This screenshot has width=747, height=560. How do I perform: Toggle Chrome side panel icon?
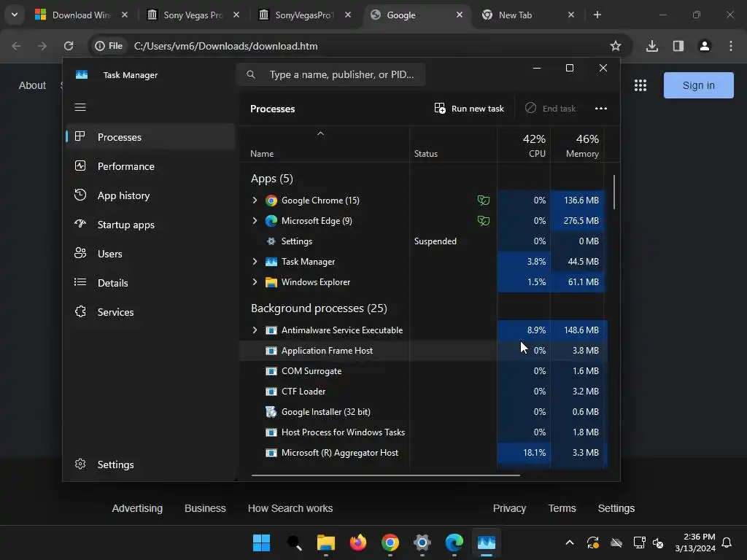pos(678,46)
